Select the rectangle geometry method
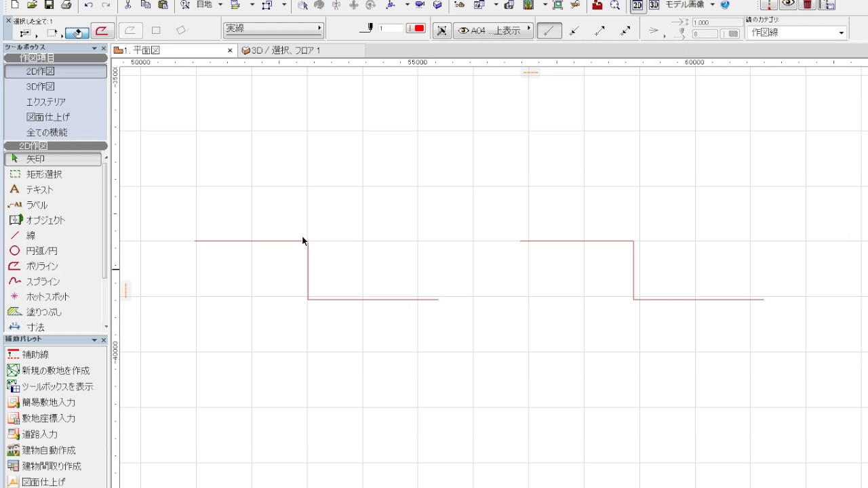The image size is (868, 488). pyautogui.click(x=156, y=30)
